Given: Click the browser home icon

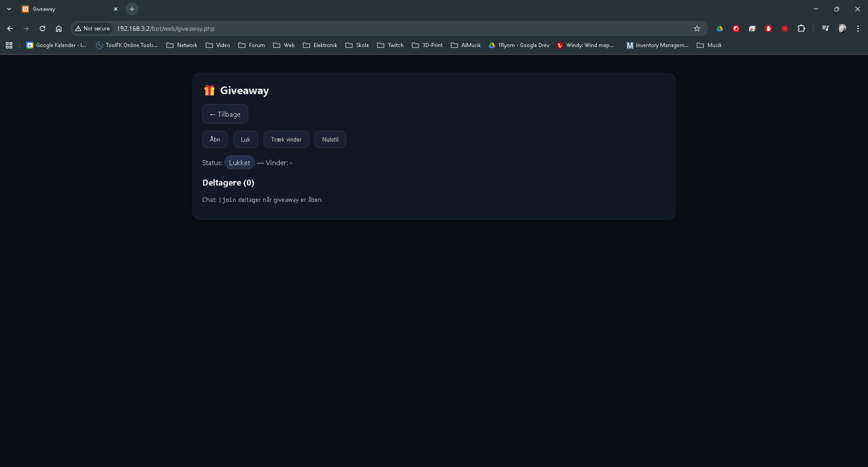Looking at the screenshot, I should (59, 29).
